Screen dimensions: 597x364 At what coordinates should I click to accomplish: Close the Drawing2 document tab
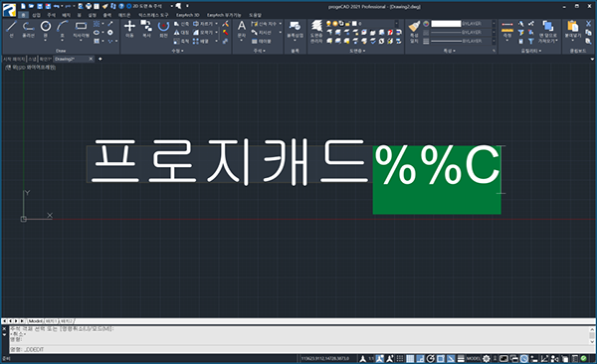[x=91, y=59]
